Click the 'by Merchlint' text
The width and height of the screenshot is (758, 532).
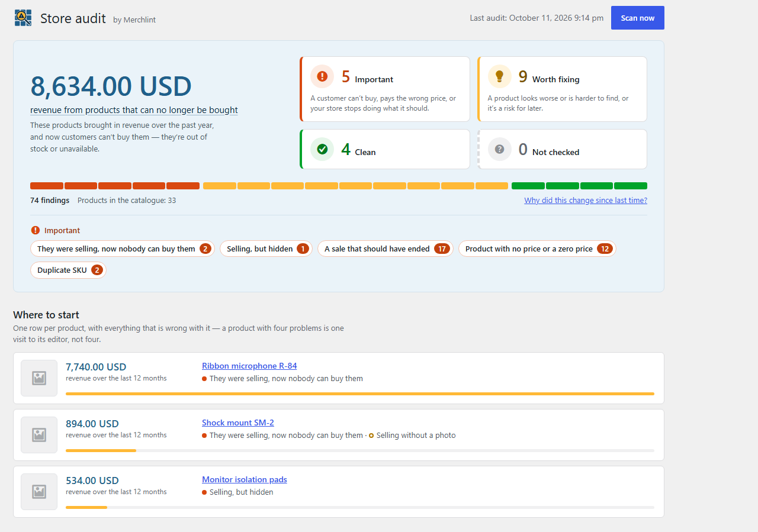[134, 20]
